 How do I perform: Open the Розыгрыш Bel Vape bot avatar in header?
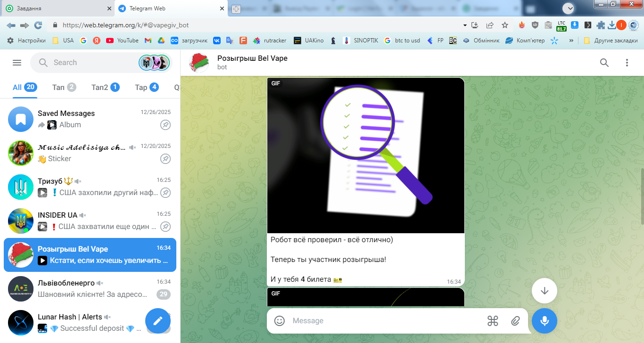click(x=199, y=63)
